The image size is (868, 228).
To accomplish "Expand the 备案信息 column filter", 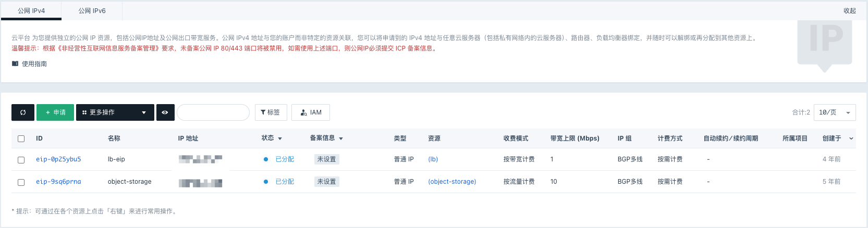I will point(341,138).
